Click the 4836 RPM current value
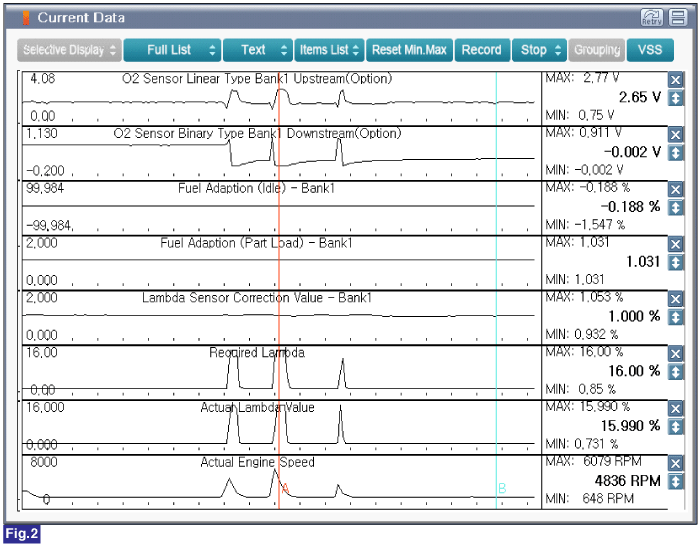 click(627, 481)
